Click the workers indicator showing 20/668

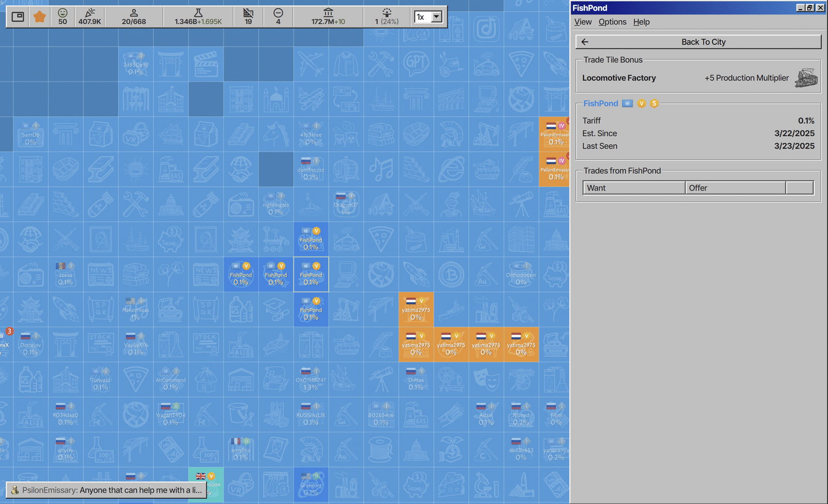pyautogui.click(x=134, y=17)
